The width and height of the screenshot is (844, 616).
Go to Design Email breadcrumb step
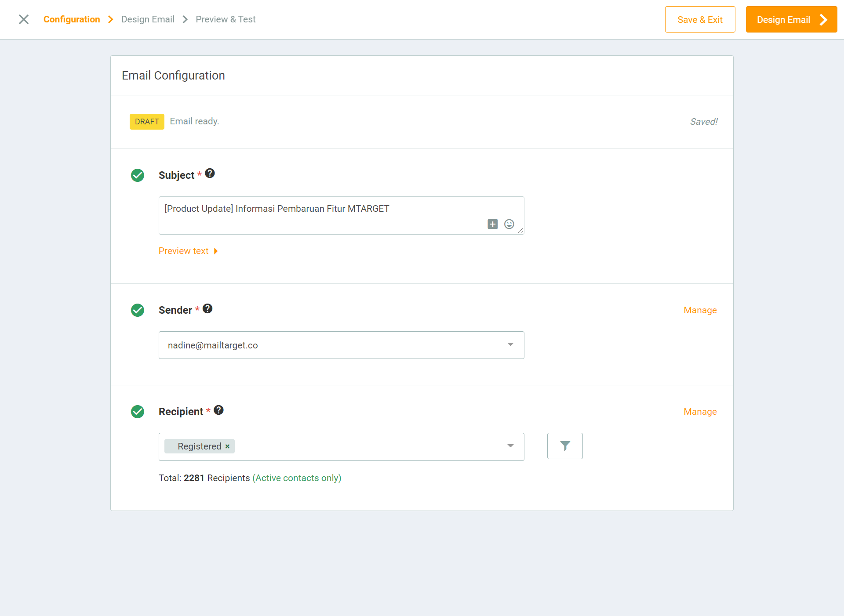click(x=148, y=19)
